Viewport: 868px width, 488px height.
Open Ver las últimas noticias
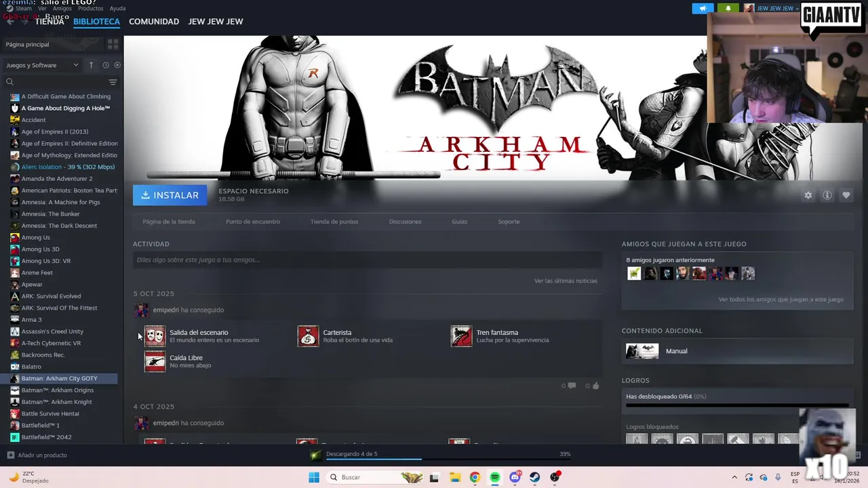[x=566, y=281]
